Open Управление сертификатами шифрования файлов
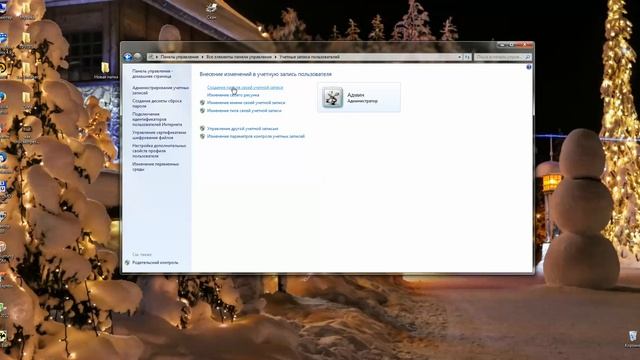This screenshot has width=640, height=360. 159,135
